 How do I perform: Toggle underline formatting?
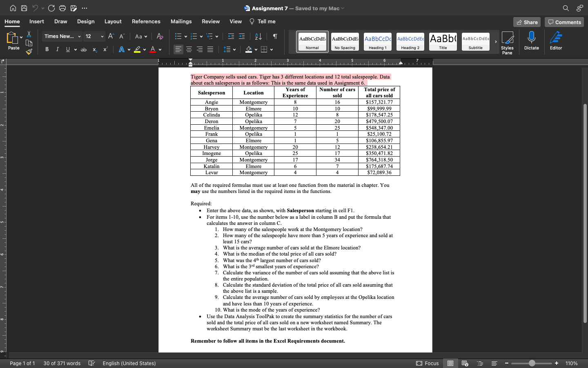coord(68,49)
